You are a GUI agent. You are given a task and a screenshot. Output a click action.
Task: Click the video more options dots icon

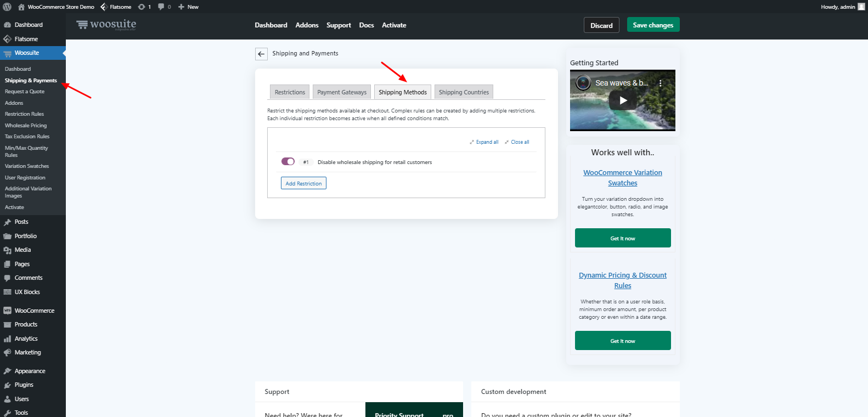661,83
